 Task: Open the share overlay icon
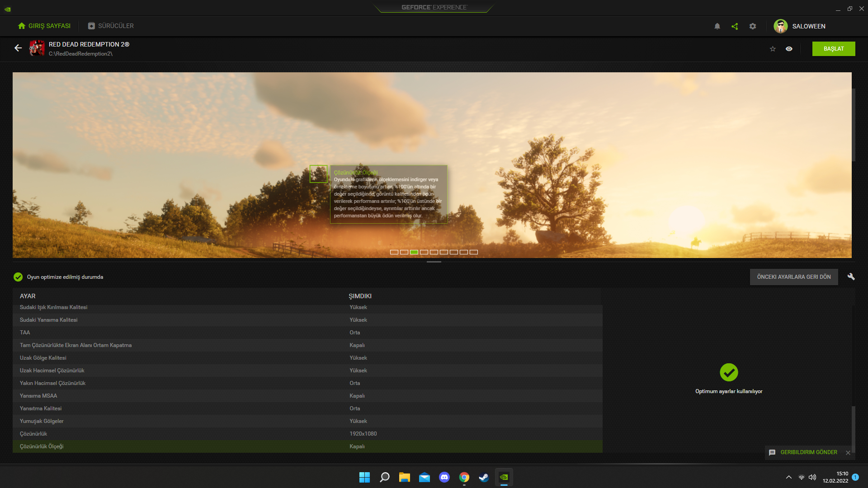pos(735,26)
